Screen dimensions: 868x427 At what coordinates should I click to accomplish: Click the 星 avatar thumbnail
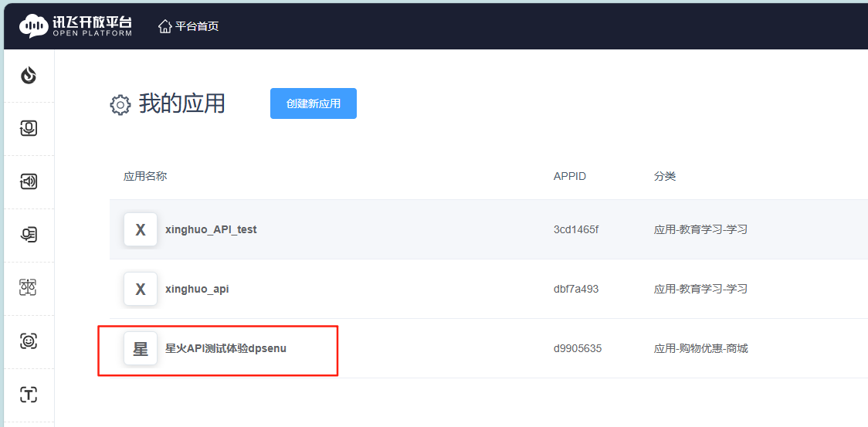(x=141, y=348)
